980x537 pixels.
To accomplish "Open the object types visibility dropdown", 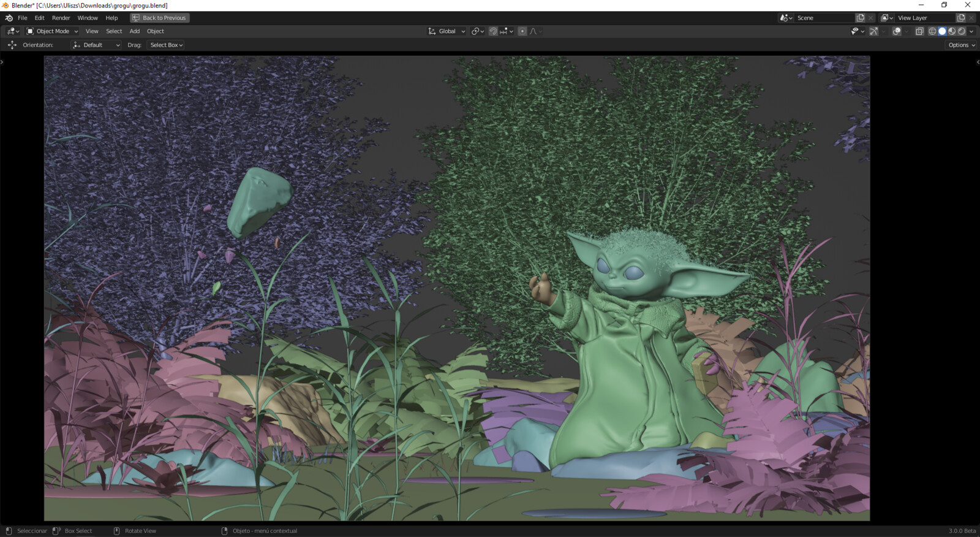I will pos(858,31).
